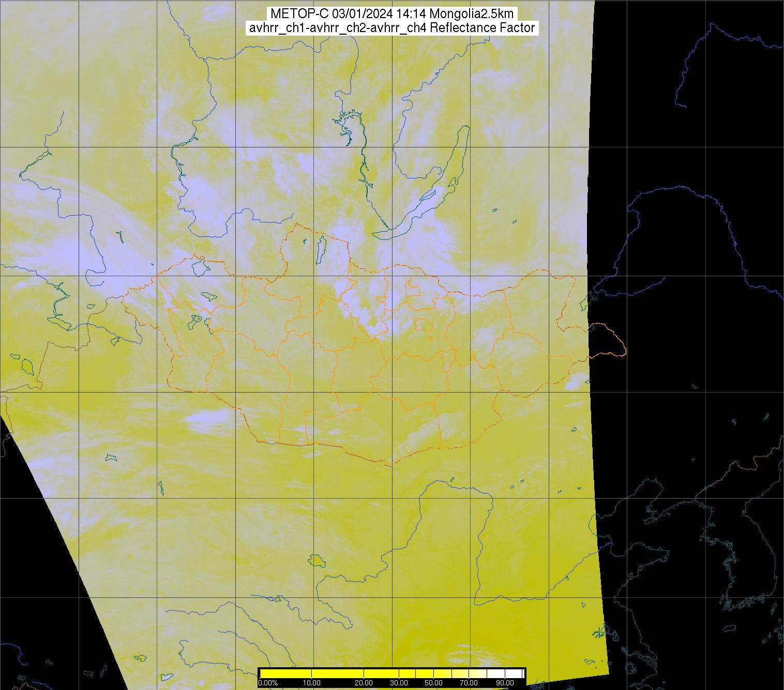
Task: Click the 20.00 color scale label
Action: (x=364, y=683)
